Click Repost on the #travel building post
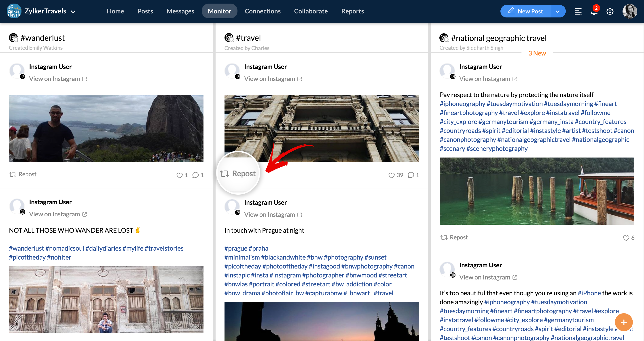Image resolution: width=644 pixels, height=341 pixels. (238, 173)
